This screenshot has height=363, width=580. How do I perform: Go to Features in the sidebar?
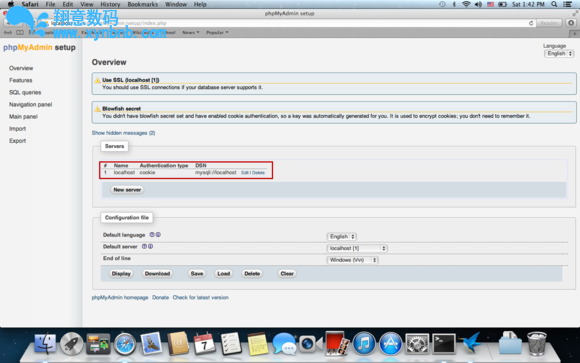21,80
